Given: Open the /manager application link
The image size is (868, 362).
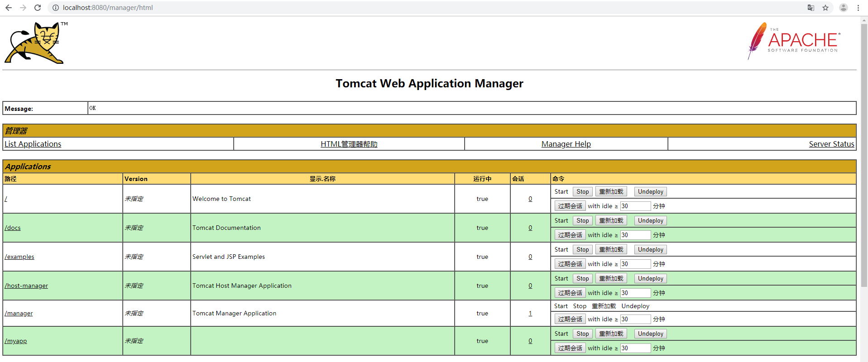Looking at the screenshot, I should coord(19,313).
